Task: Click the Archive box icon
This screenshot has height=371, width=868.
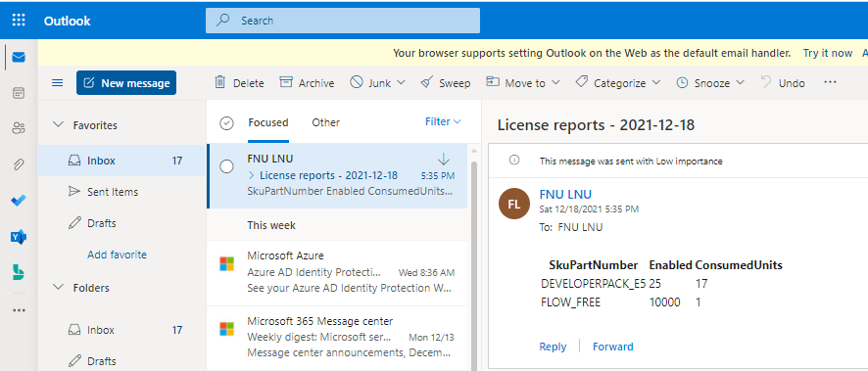Action: (x=286, y=82)
